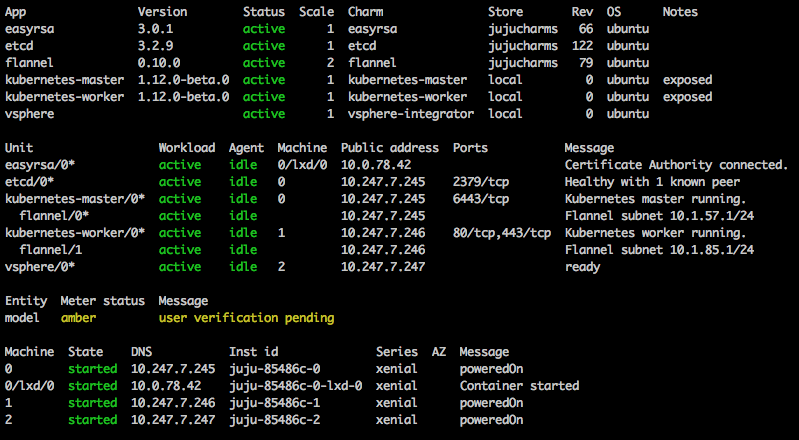Select the kubernetes-worker/0* unit

pyautogui.click(x=75, y=233)
